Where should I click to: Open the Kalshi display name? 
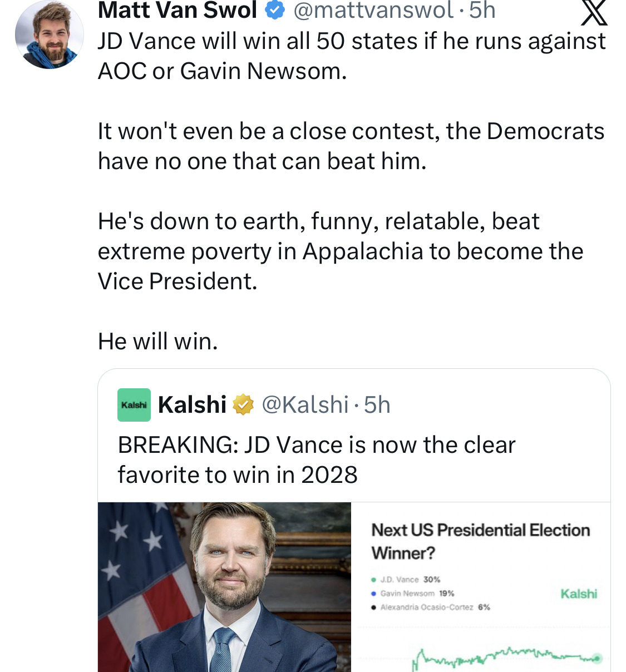tap(192, 405)
